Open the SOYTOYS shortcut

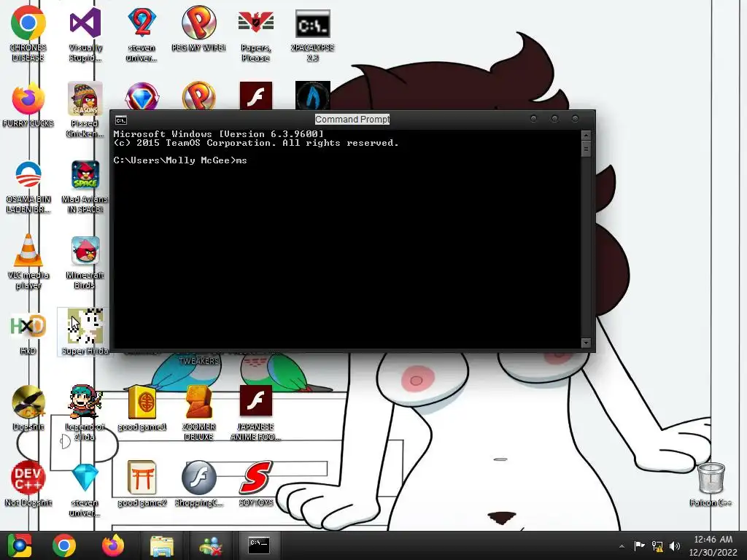(x=256, y=484)
